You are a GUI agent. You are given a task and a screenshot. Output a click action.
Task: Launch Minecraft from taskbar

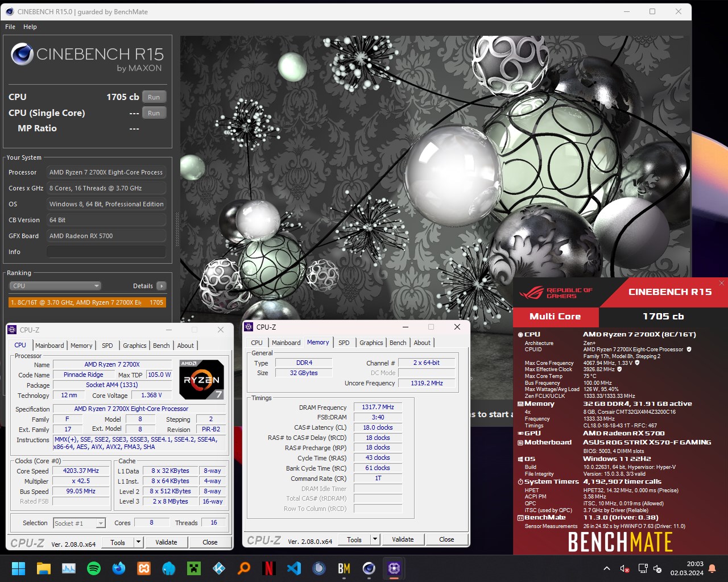[x=194, y=568]
